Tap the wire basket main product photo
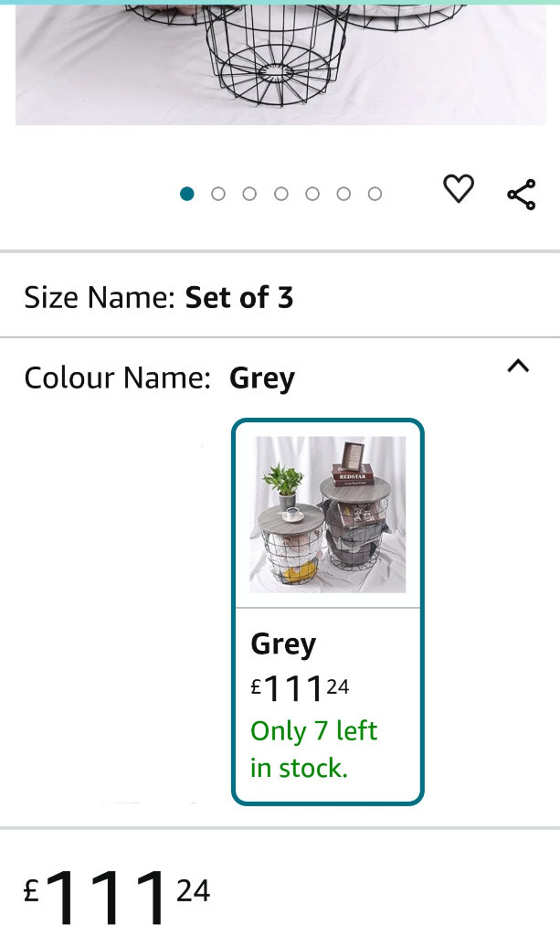The width and height of the screenshot is (560, 936). (280, 60)
